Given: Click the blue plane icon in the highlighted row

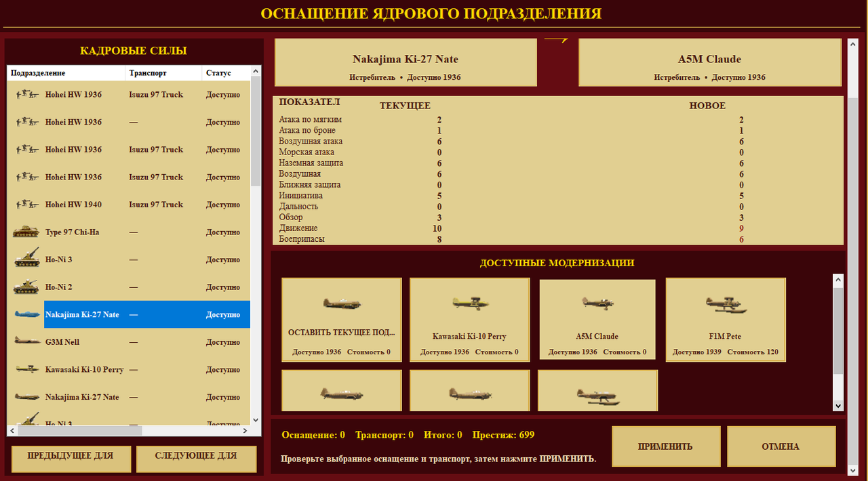Looking at the screenshot, I should pyautogui.click(x=26, y=314).
